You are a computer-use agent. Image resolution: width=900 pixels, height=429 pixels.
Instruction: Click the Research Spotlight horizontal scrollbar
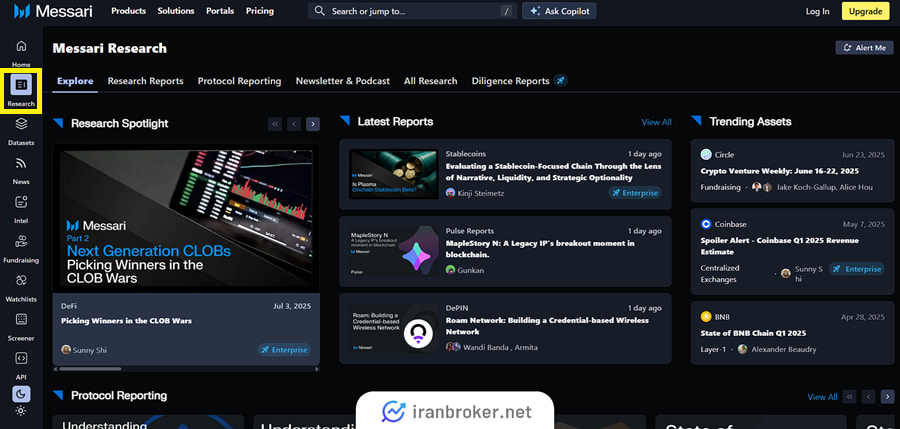[x=90, y=369]
